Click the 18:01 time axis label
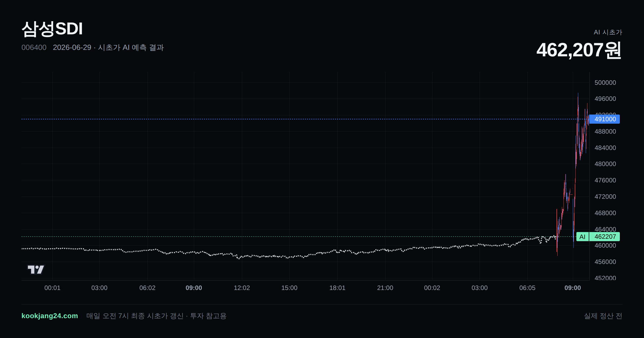 (x=337, y=288)
